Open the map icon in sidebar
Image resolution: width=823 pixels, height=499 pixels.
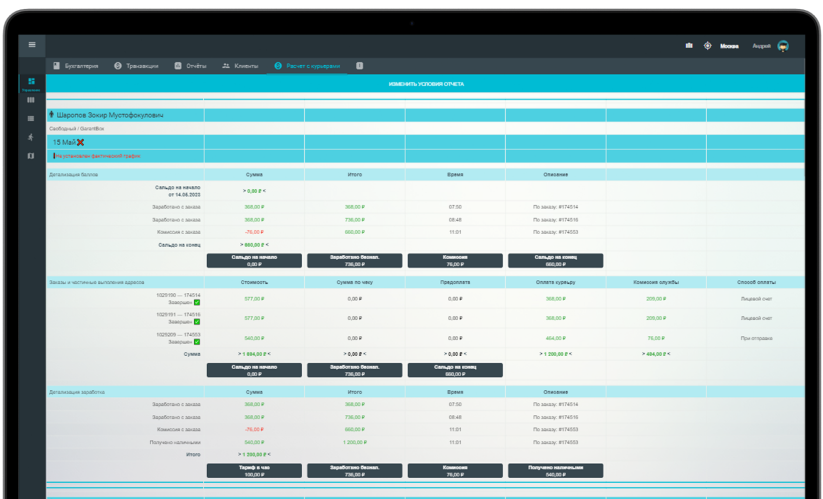tap(31, 156)
